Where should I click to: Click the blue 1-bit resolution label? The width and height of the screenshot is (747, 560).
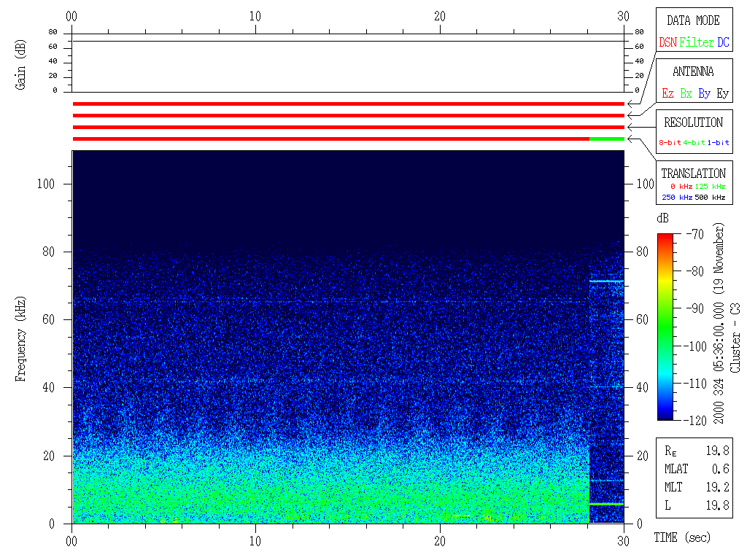pos(718,143)
